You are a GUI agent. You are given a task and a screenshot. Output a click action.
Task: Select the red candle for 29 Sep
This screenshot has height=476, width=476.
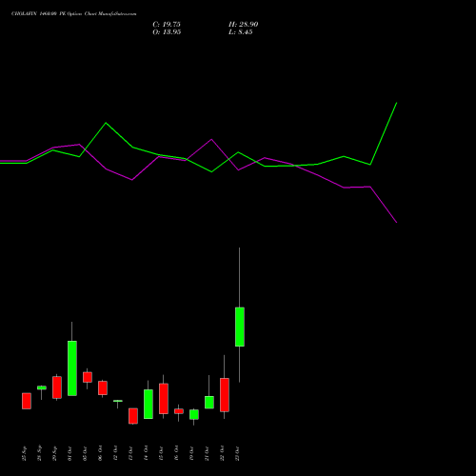57,387
